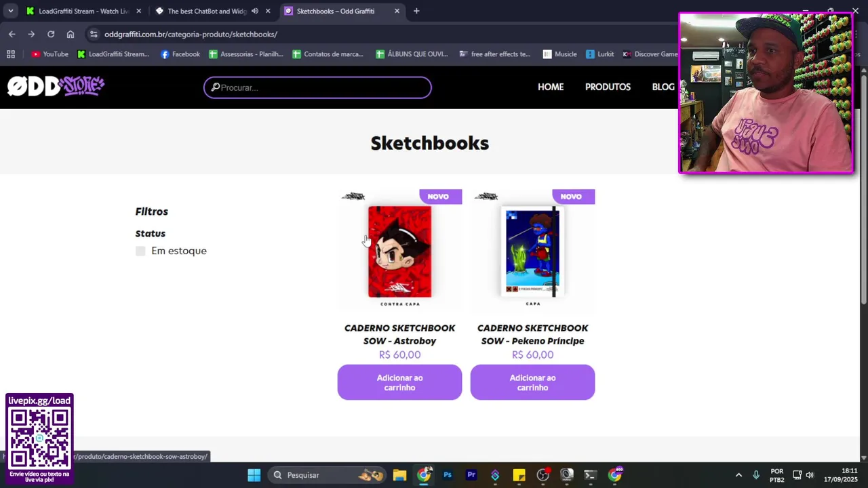Click the NOVO badge on Astroboy
Viewport: 868px width, 488px height.
pyautogui.click(x=440, y=197)
